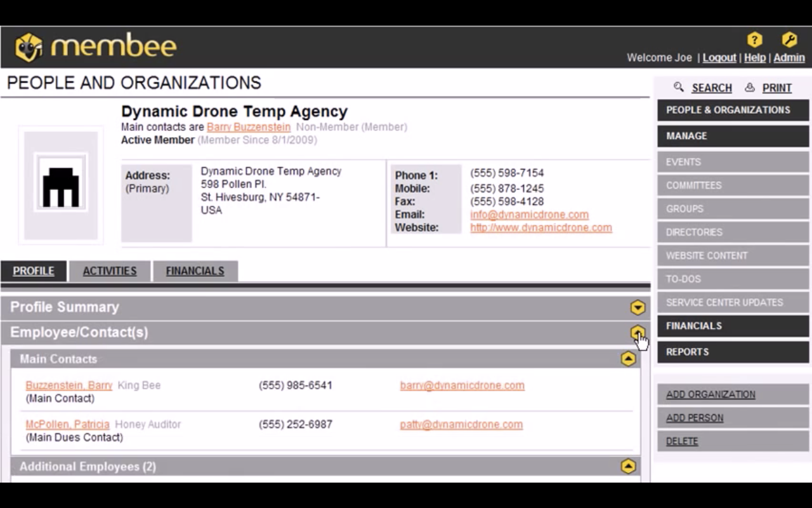Image resolution: width=812 pixels, height=508 pixels.
Task: Click the printer icon beside PRINT
Action: point(750,88)
